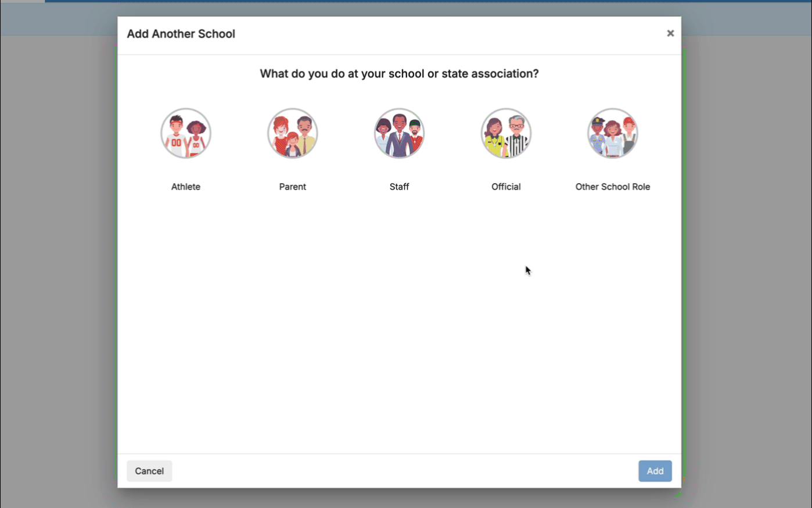
Task: Click the Official text label
Action: (506, 187)
